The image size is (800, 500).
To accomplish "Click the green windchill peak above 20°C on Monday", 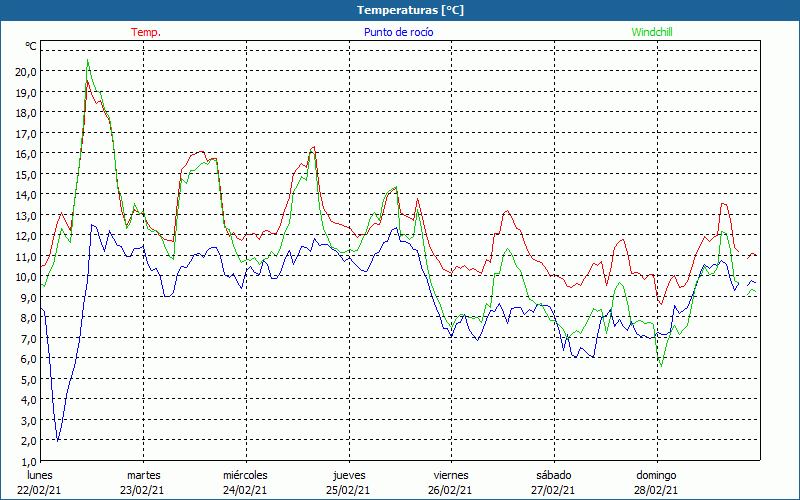I will [88, 60].
